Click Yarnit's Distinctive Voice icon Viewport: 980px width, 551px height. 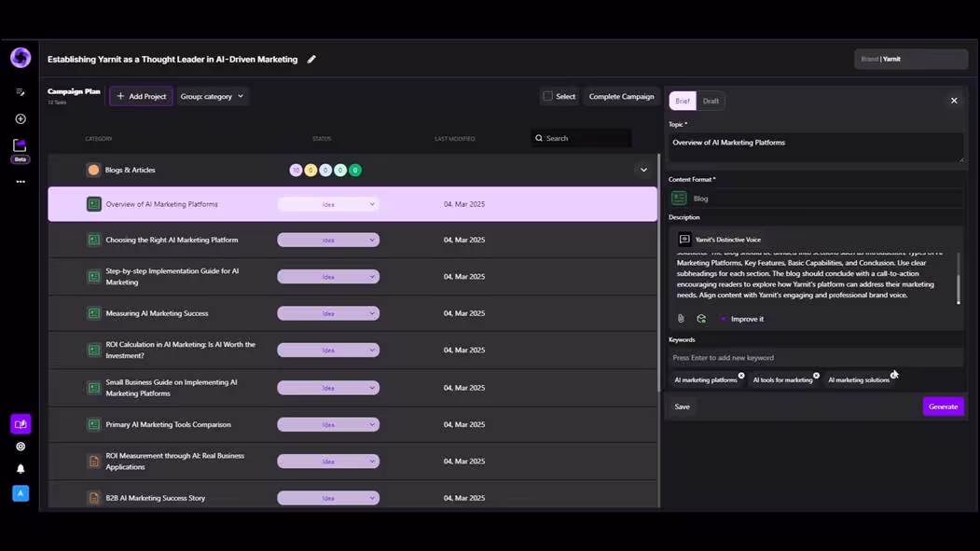[684, 240]
